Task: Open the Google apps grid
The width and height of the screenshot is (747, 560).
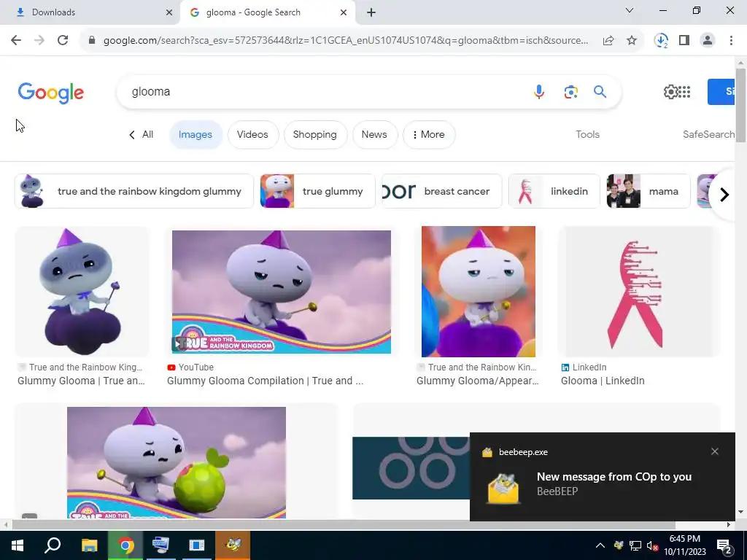Action: [x=684, y=91]
